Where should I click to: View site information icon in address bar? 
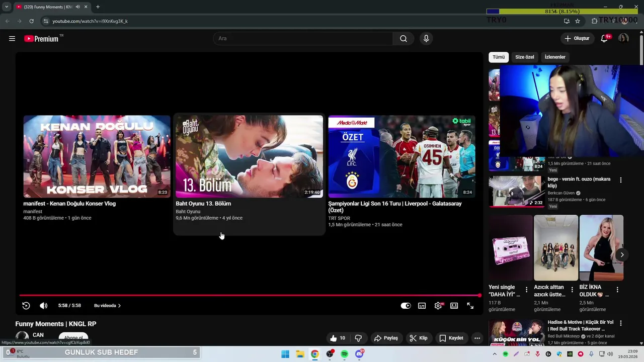coord(46,21)
